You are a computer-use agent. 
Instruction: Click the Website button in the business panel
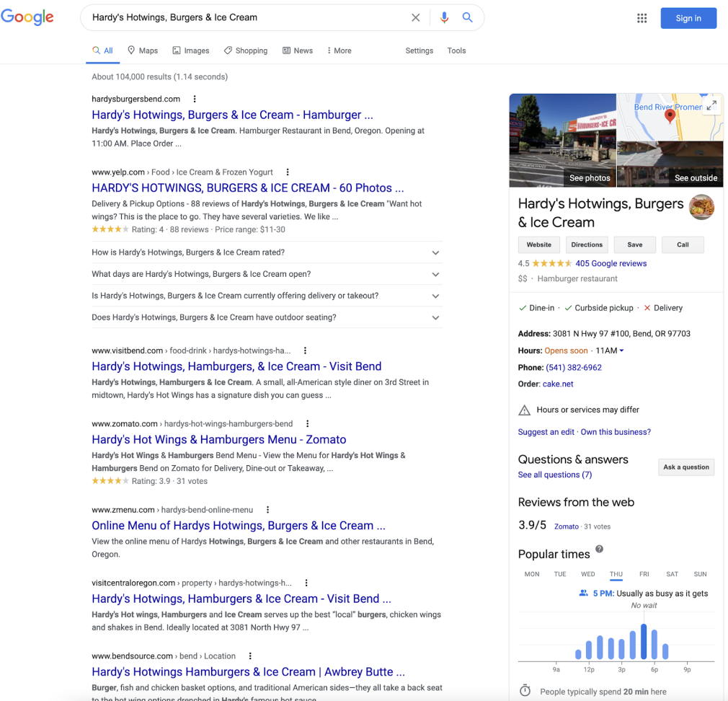(x=539, y=244)
